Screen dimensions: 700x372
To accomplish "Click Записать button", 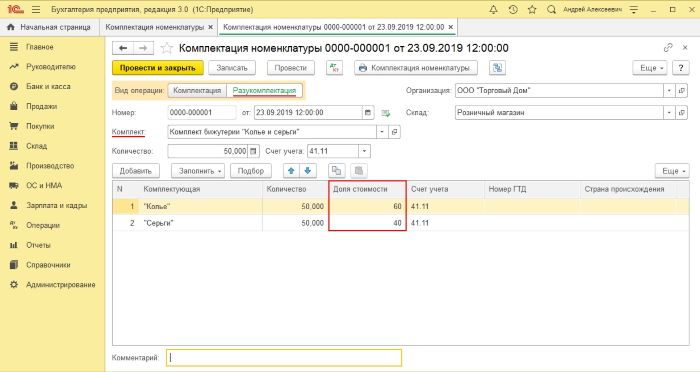I will coord(232,68).
